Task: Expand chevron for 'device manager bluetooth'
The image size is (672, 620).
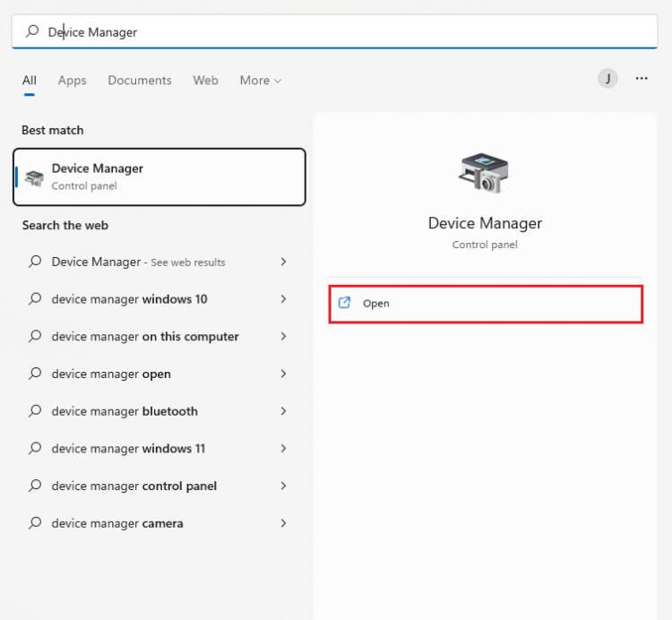Action: tap(283, 411)
